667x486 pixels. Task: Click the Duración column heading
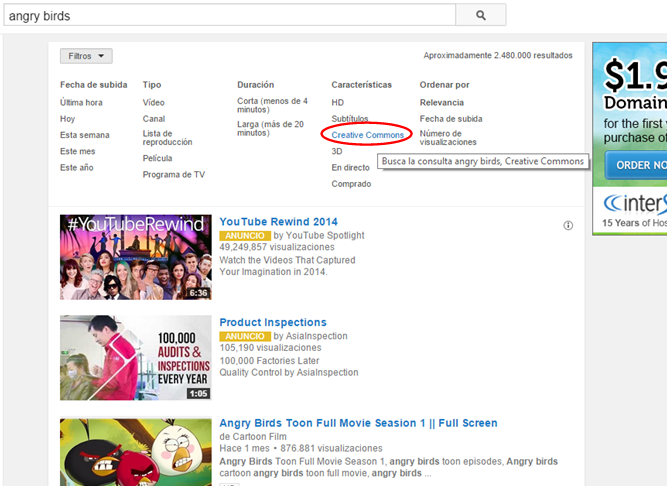coord(256,85)
